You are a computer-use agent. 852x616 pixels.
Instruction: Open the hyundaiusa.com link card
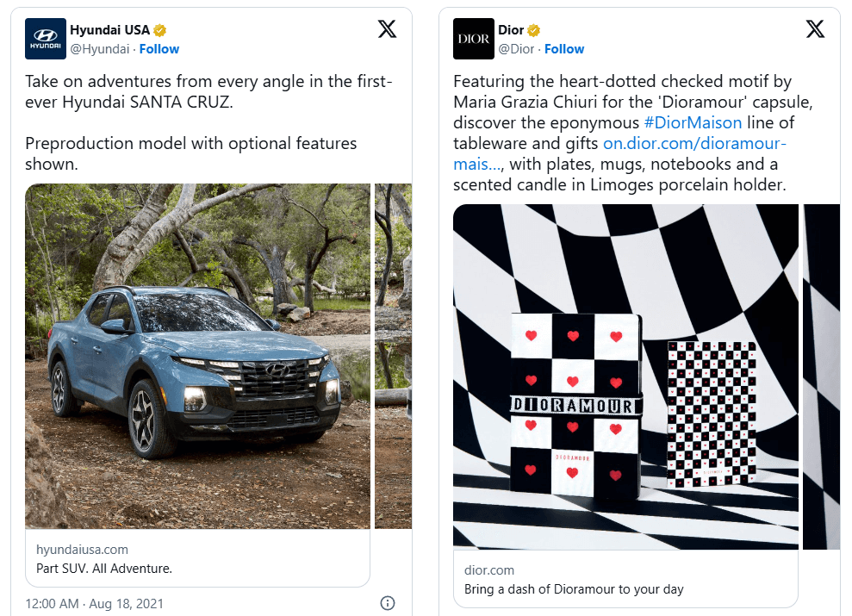point(197,558)
